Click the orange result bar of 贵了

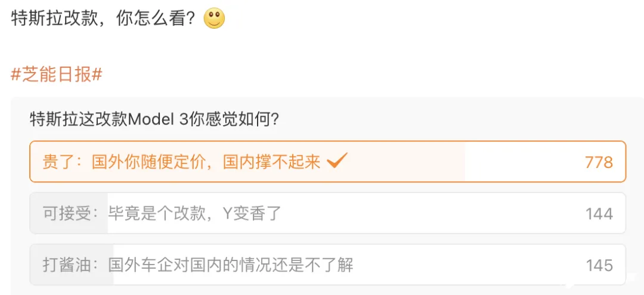coord(247,162)
